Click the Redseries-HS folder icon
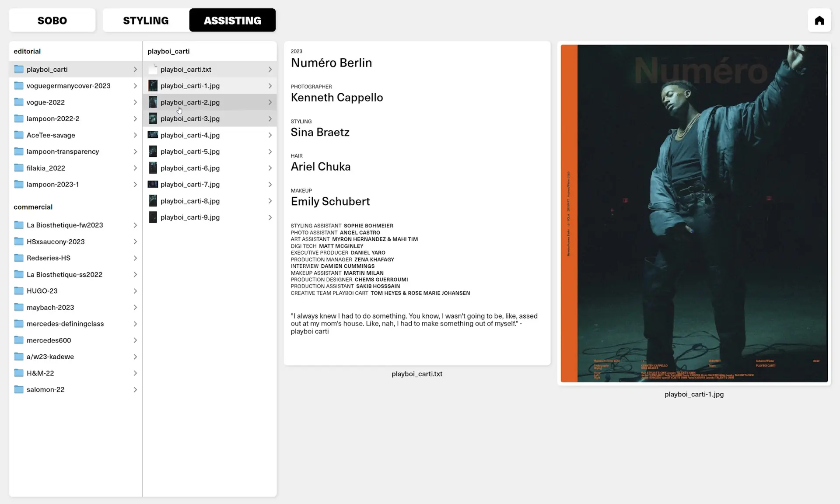840x504 pixels. [x=19, y=258]
